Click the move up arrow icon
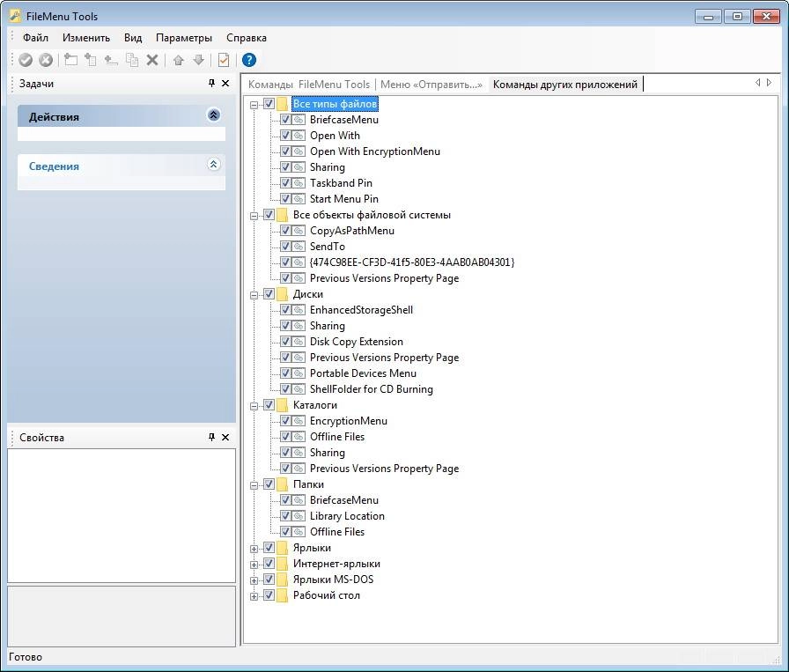Image resolution: width=789 pixels, height=672 pixels. tap(178, 61)
